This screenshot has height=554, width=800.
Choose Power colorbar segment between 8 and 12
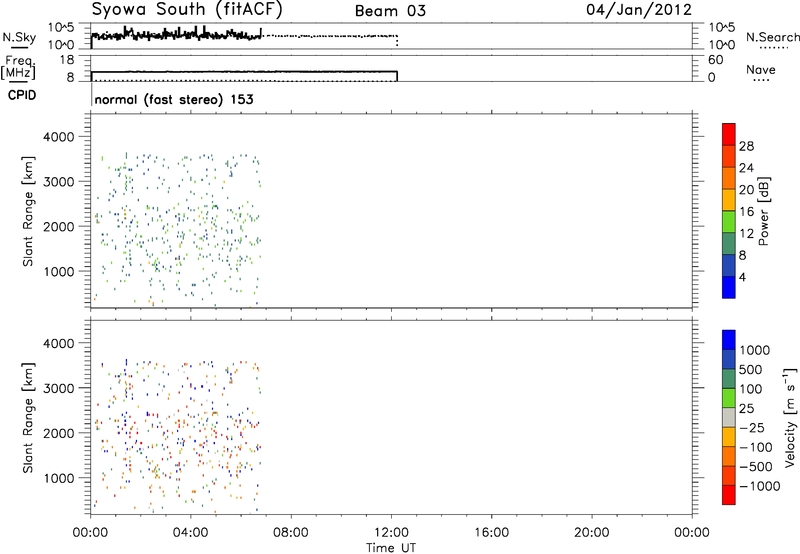click(729, 244)
